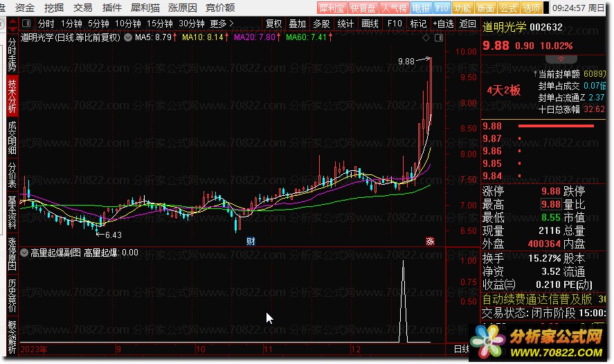Expand 更多 time period options

(x=222, y=24)
